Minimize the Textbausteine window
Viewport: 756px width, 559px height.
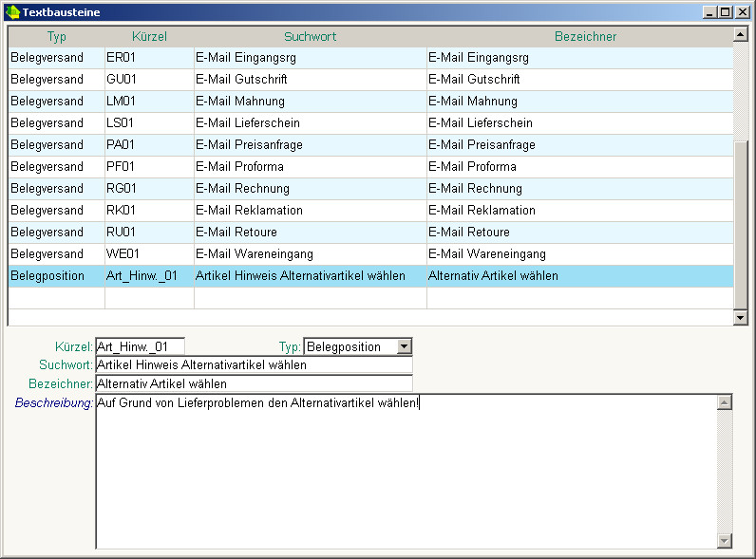(709, 12)
